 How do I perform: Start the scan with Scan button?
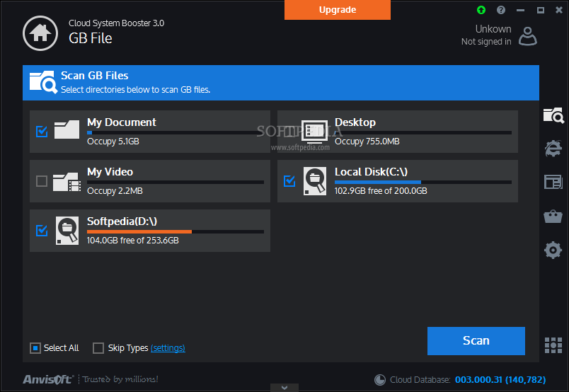click(476, 341)
